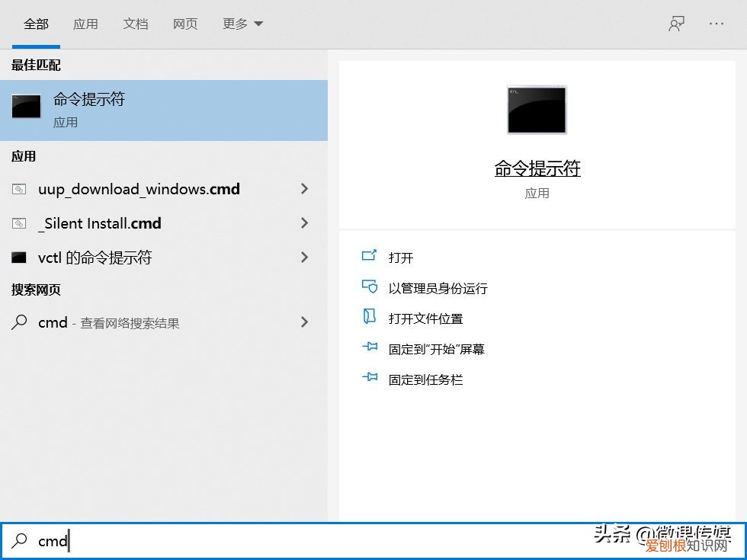Expand the cmd web search result chevron

click(x=304, y=322)
